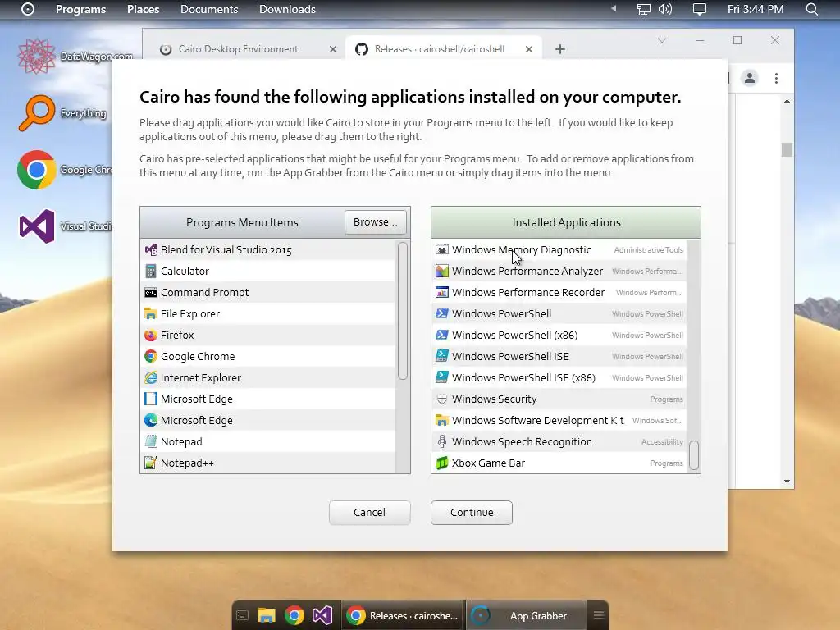Viewport: 840px width, 630px height.
Task: Open the Fri 3:44 PM clock
Action: pyautogui.click(x=756, y=9)
